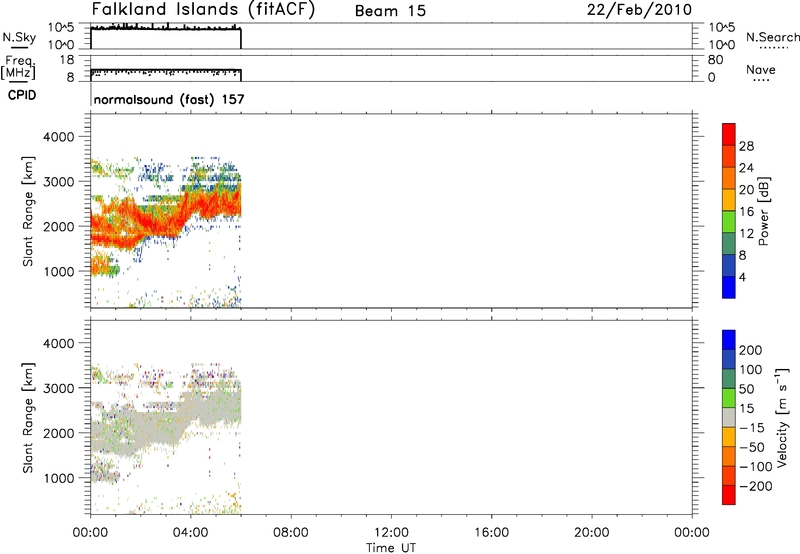Select the 18 tick on the frequency axis
The image size is (800, 554).
point(67,60)
